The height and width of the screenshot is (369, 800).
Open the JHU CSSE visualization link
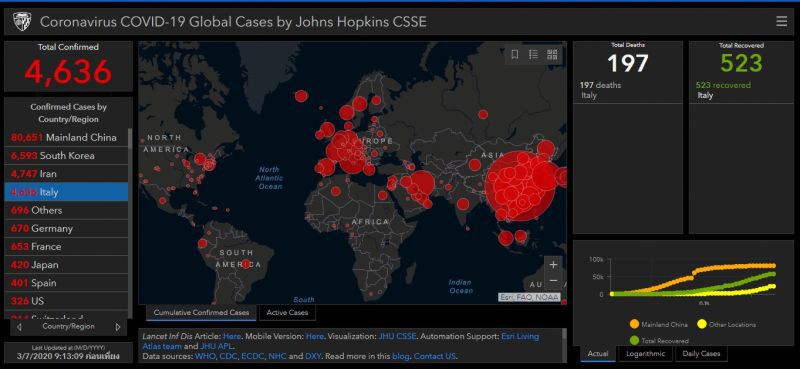[397, 336]
